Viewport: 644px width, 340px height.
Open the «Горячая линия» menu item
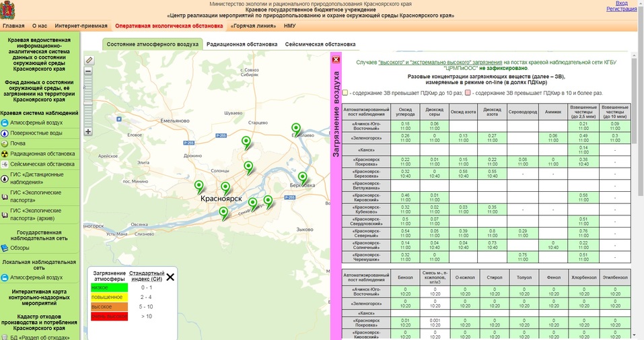(x=253, y=26)
